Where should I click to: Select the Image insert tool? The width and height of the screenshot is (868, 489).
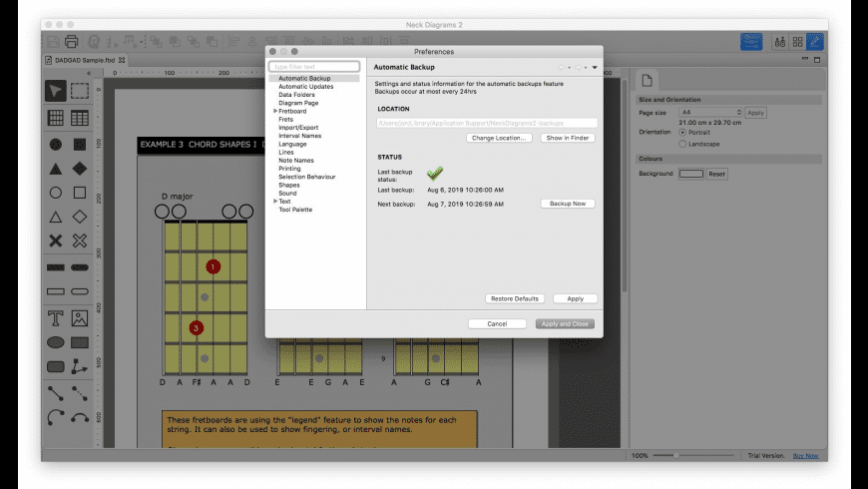[x=80, y=318]
